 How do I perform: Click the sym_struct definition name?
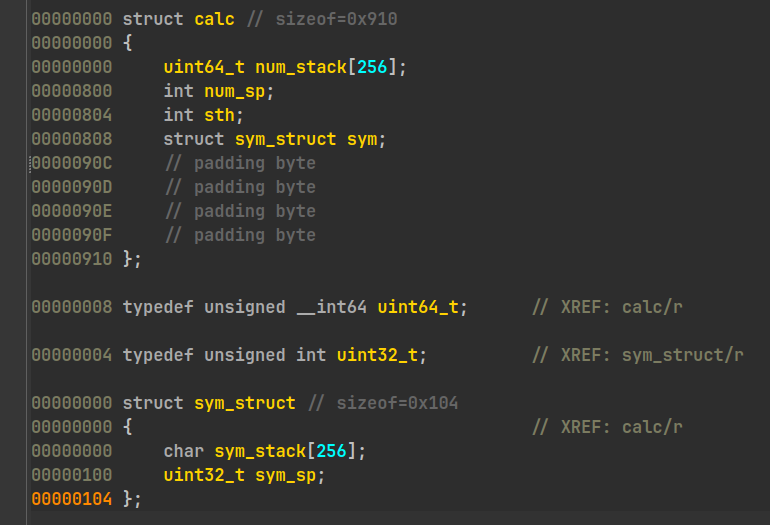click(x=245, y=403)
